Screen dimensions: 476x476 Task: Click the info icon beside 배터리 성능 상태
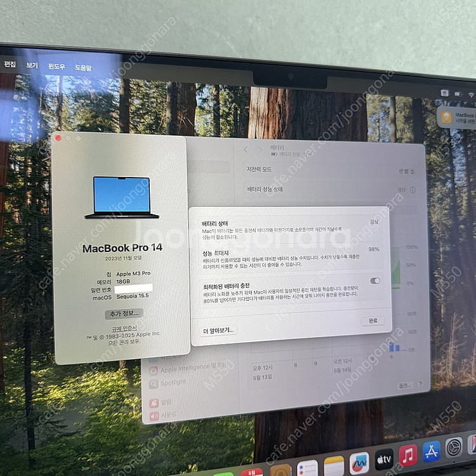413,190
